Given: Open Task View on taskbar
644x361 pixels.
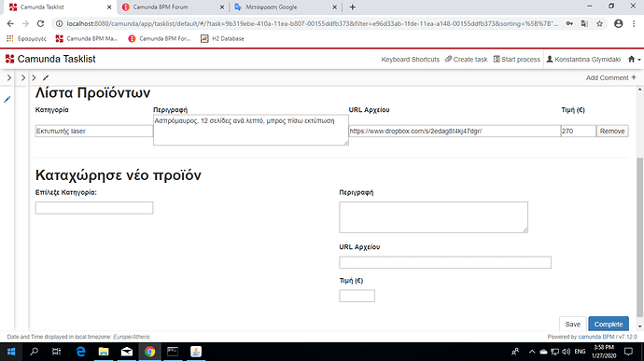Looking at the screenshot, I should tap(56, 352).
